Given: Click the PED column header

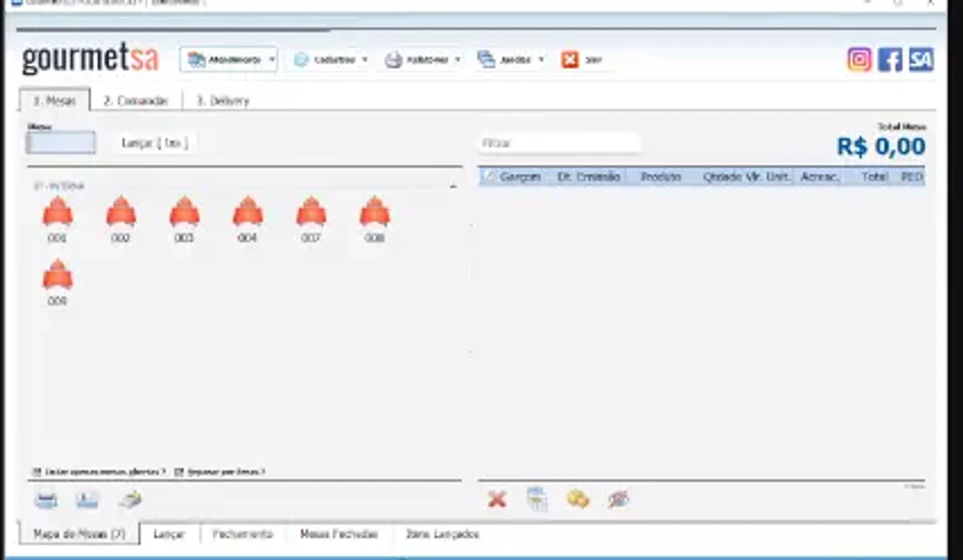Looking at the screenshot, I should [911, 177].
